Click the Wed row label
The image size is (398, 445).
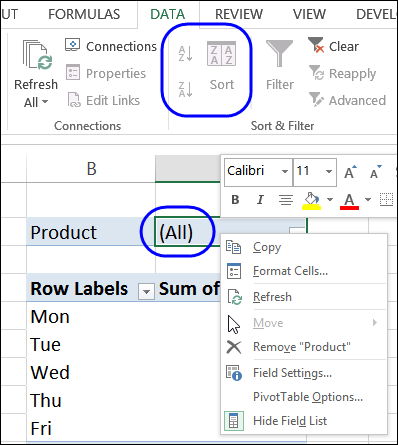click(x=91, y=372)
